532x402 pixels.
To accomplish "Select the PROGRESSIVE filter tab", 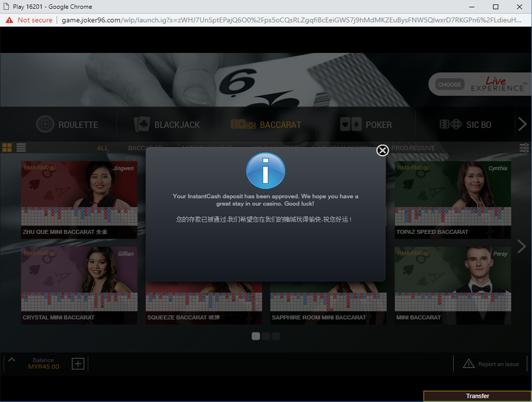I will (x=413, y=148).
